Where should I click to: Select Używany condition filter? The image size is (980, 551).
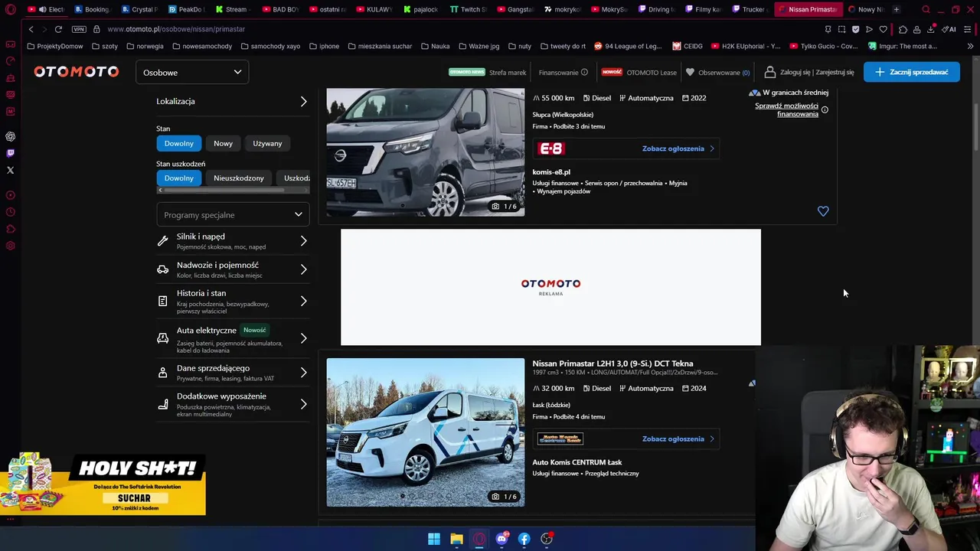pyautogui.click(x=267, y=143)
